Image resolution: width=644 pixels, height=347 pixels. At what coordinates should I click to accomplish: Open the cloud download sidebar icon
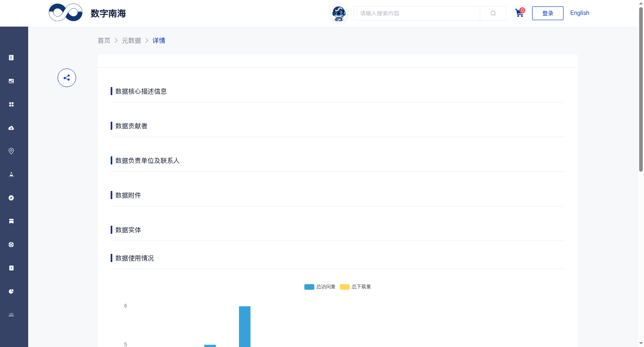tap(11, 128)
